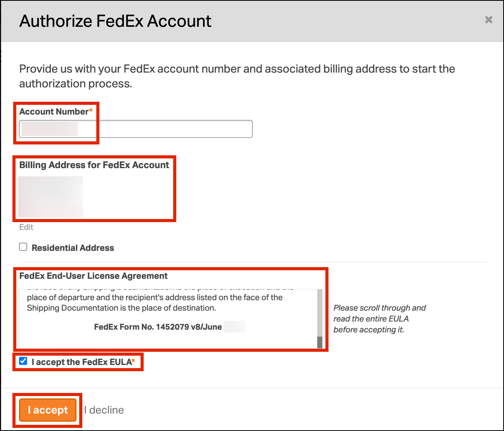Uncheck I accept the FedEx EULA
This screenshot has width=504, height=431.
coord(23,361)
